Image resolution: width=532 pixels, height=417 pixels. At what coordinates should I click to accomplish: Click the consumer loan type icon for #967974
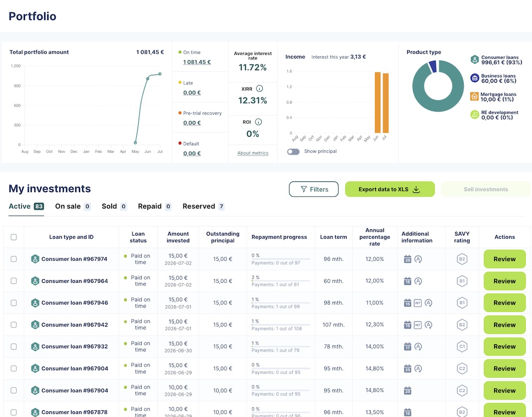pos(35,259)
